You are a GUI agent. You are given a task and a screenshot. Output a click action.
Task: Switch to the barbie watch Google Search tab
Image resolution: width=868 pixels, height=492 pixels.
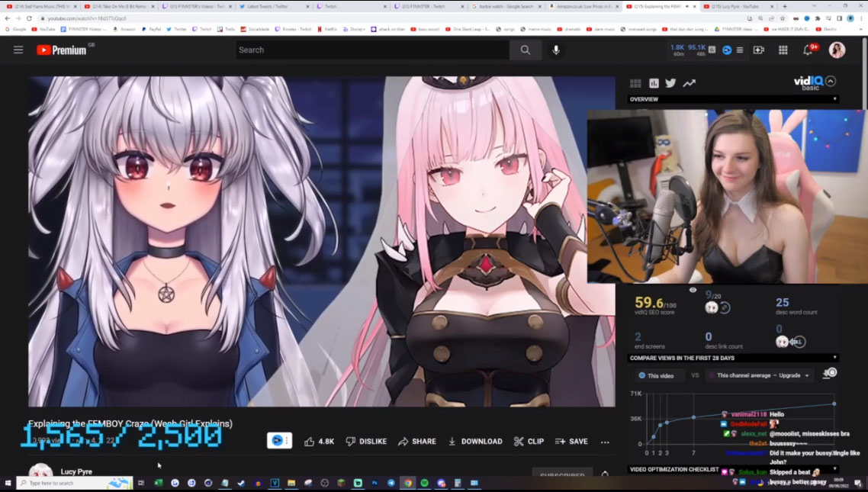pyautogui.click(x=505, y=7)
